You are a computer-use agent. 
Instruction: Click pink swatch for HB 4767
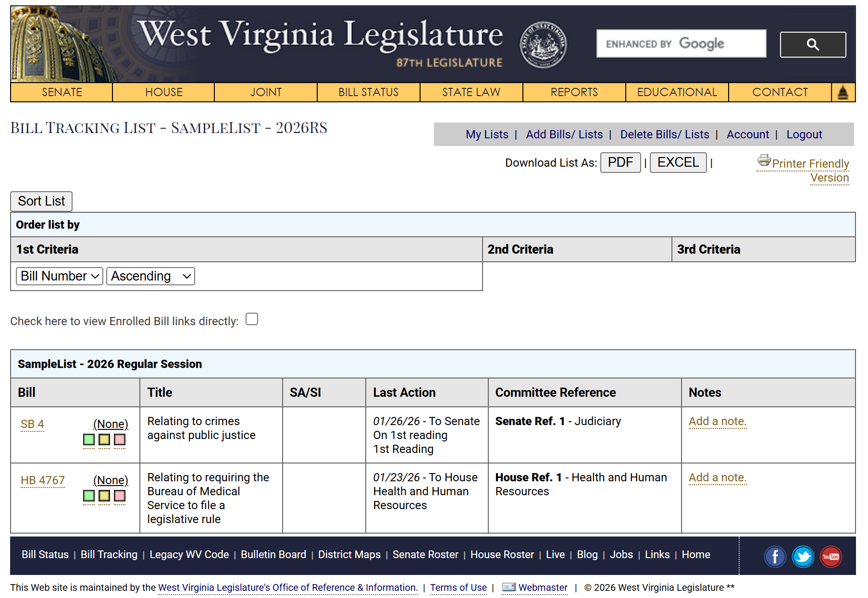pyautogui.click(x=120, y=496)
